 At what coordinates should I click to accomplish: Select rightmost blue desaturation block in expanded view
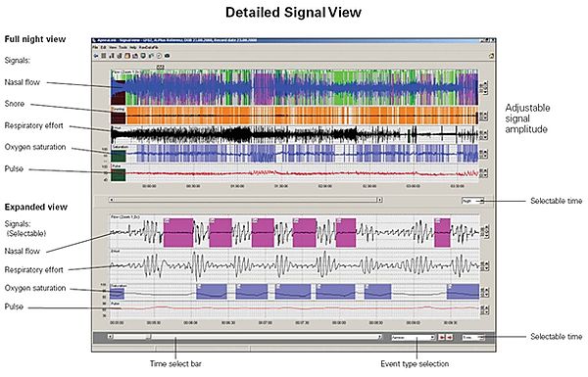(x=464, y=292)
